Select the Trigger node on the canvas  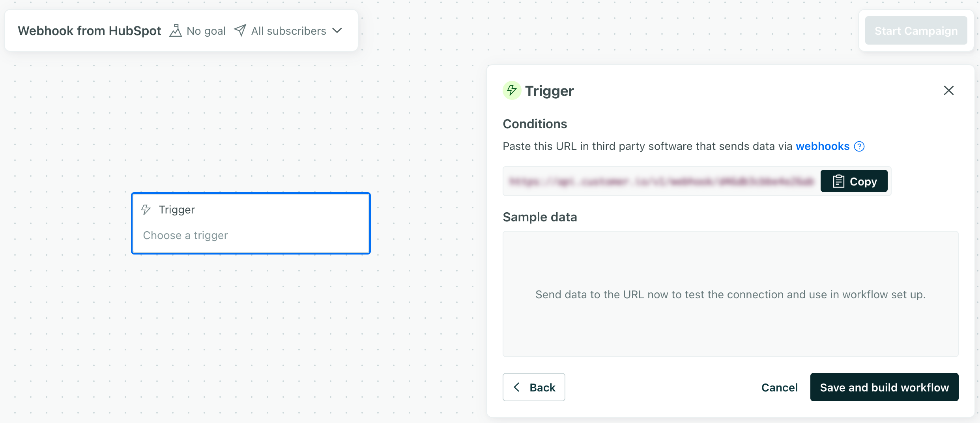pos(251,223)
